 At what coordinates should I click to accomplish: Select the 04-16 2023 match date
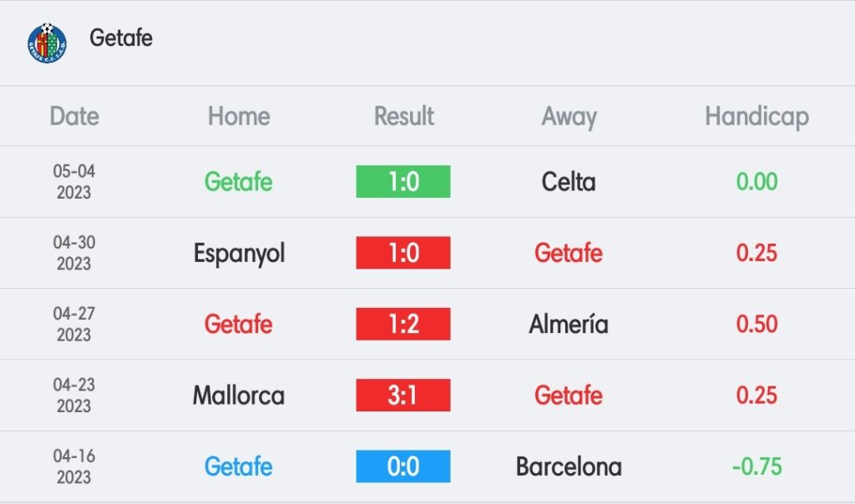74,466
